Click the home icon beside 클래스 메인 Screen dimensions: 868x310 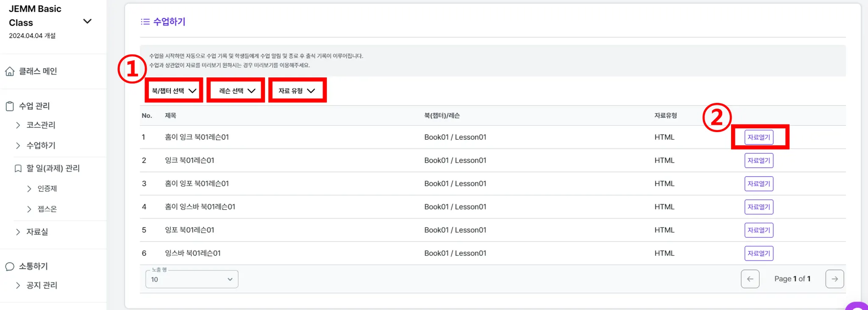pos(10,72)
